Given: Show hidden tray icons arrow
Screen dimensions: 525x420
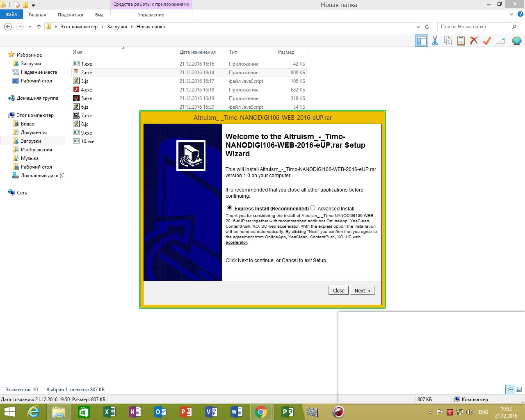Looking at the screenshot, I should [x=430, y=412].
